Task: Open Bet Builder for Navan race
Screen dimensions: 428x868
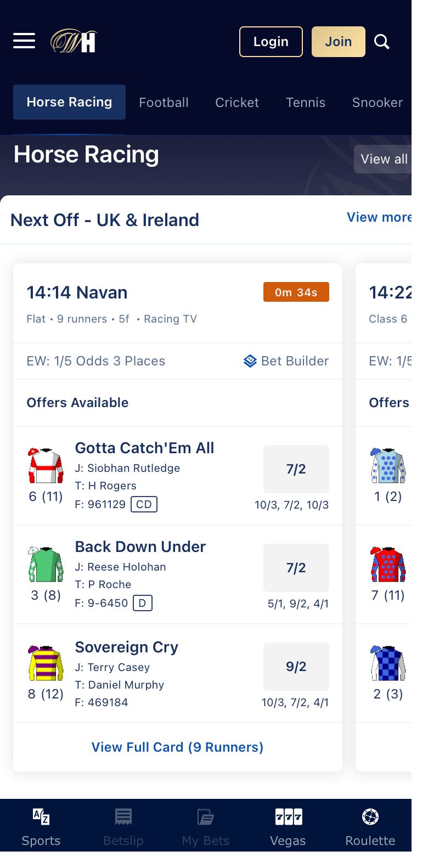Action: coord(286,361)
